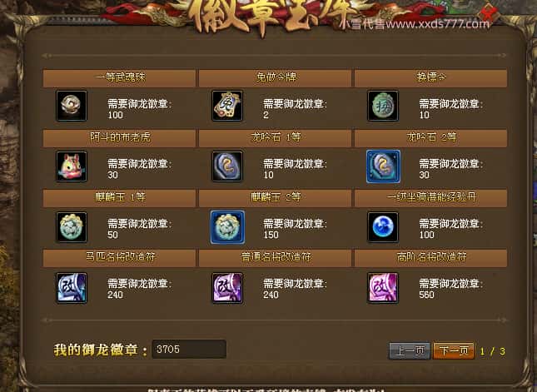Click the highlighted 龙吟石 2等 icon
Screen dimensions: 537x392
pos(383,166)
